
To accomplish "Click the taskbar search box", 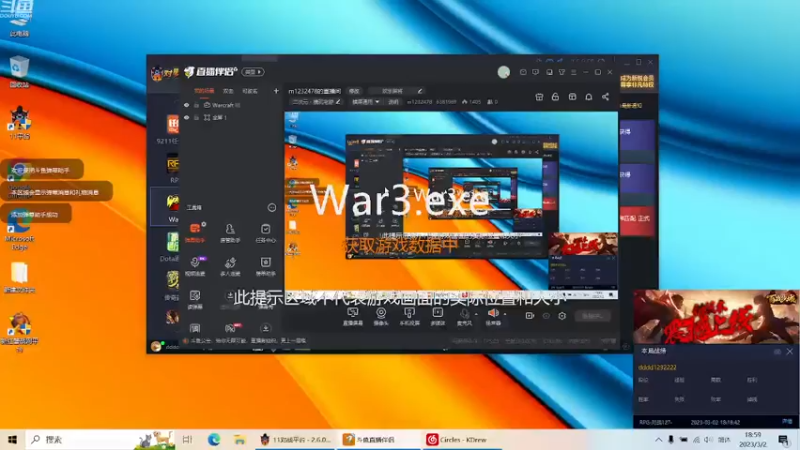I will click(101, 439).
